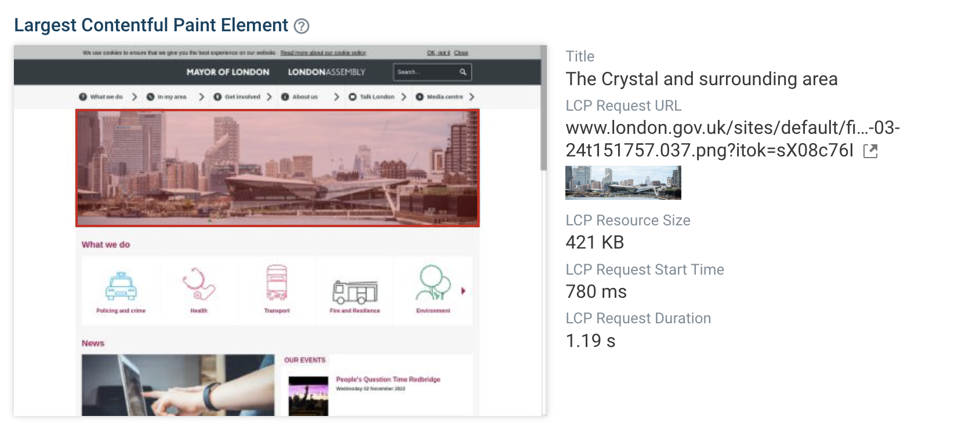Click Read more about our cookie policy link
Image resolution: width=980 pixels, height=438 pixels.
coord(323,53)
